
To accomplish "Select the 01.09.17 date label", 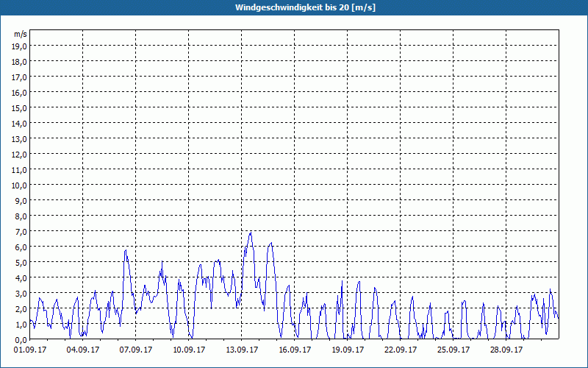I will [x=30, y=350].
